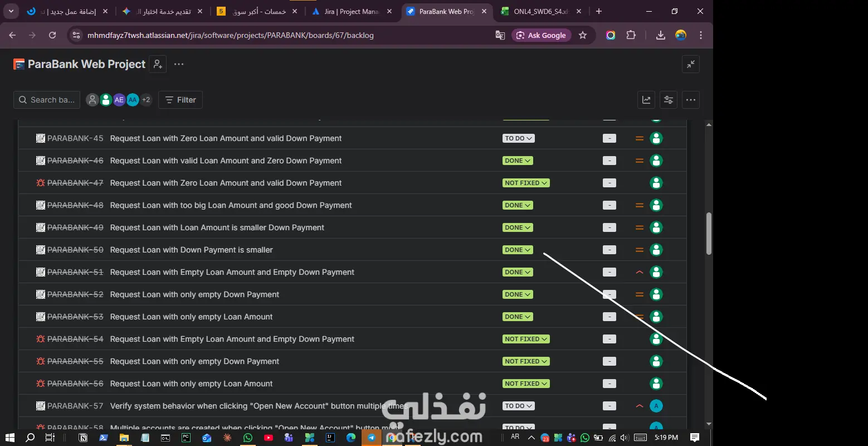Open the browser Downloads icon
Screen dimensions: 868x446
[660, 35]
